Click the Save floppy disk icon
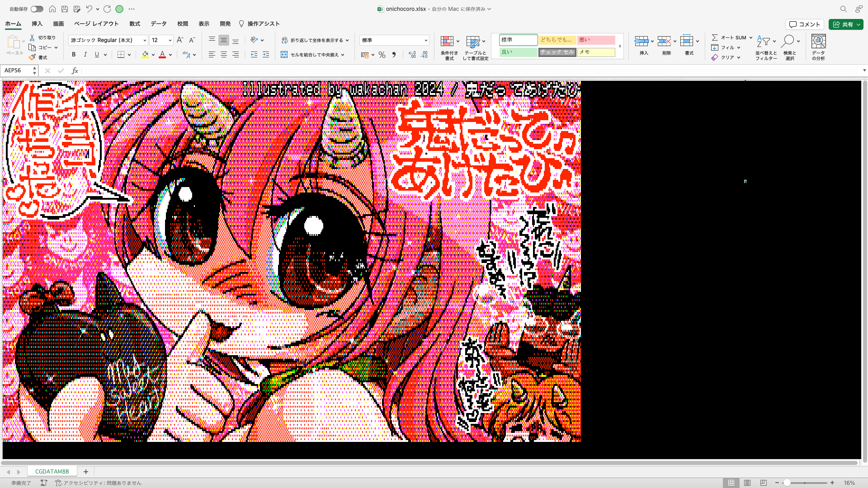Image resolution: width=868 pixels, height=488 pixels. [x=65, y=9]
